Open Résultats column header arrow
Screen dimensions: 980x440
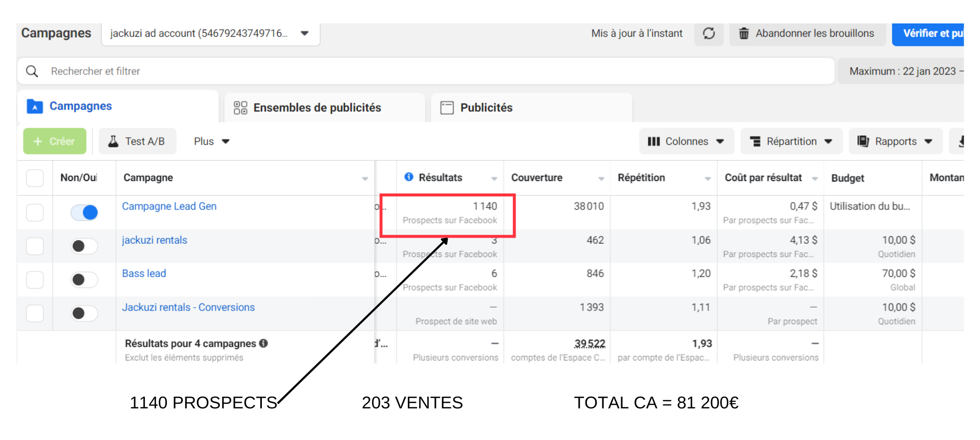pyautogui.click(x=494, y=178)
